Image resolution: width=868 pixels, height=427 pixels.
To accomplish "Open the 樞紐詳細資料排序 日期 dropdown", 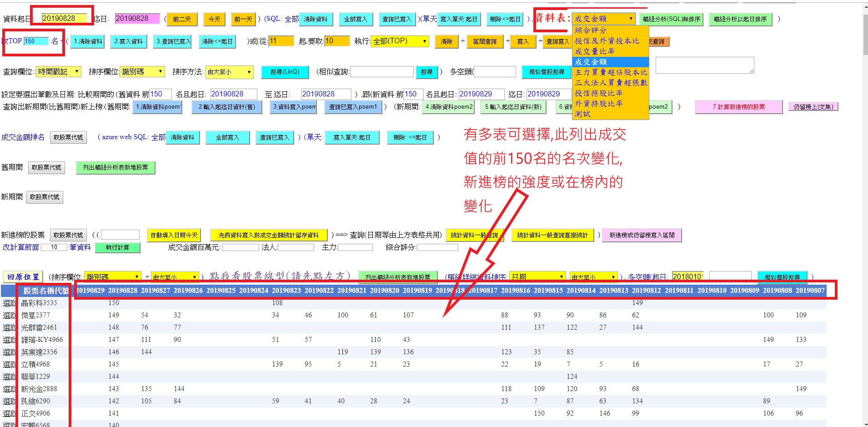I will (538, 276).
